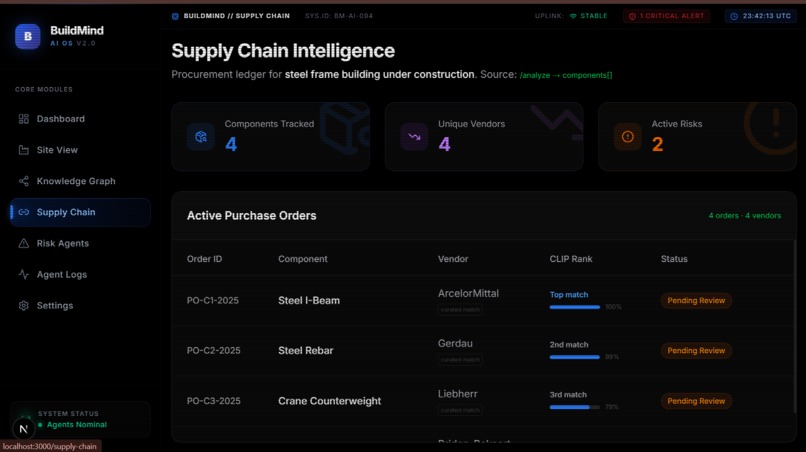Click the Unique Vendors trend icon
This screenshot has height=452, width=806.
point(414,137)
